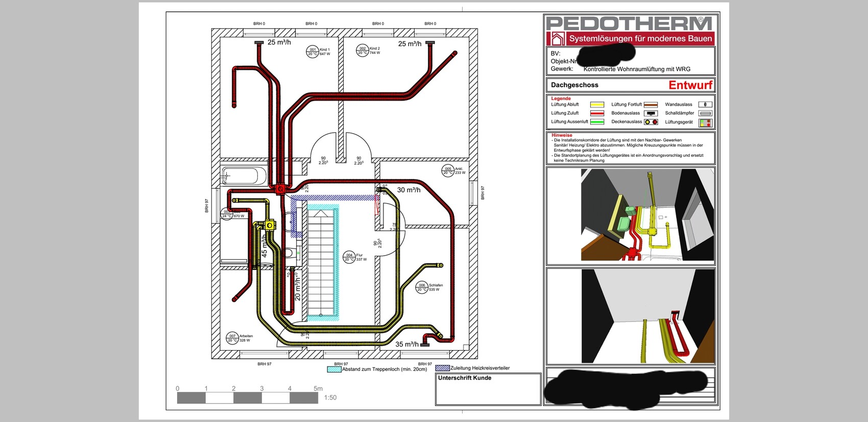Click the Deckenauslass legend symbol
Image resolution: width=868 pixels, height=422 pixels.
(x=650, y=122)
